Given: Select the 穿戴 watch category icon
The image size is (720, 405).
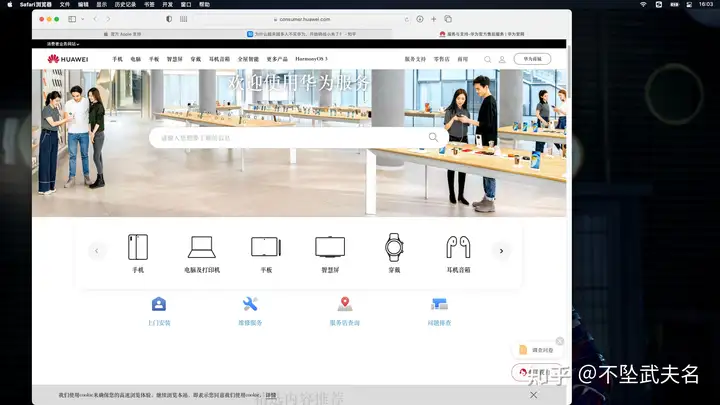Looking at the screenshot, I should coord(394,247).
